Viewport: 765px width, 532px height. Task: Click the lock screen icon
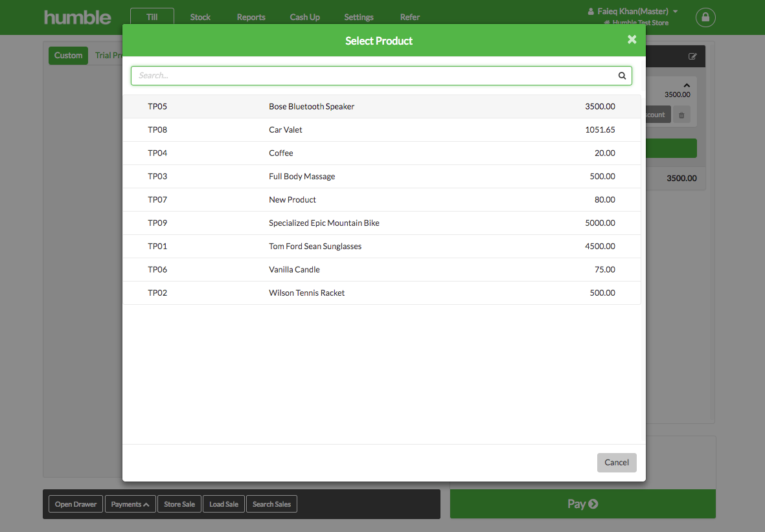point(705,17)
